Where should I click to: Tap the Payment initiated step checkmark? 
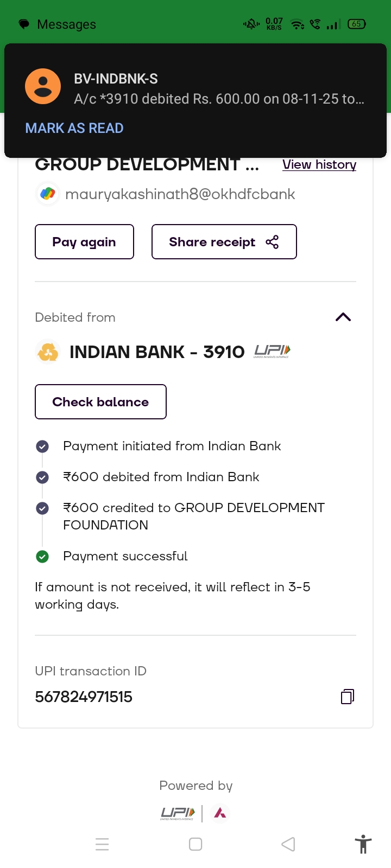(x=42, y=446)
